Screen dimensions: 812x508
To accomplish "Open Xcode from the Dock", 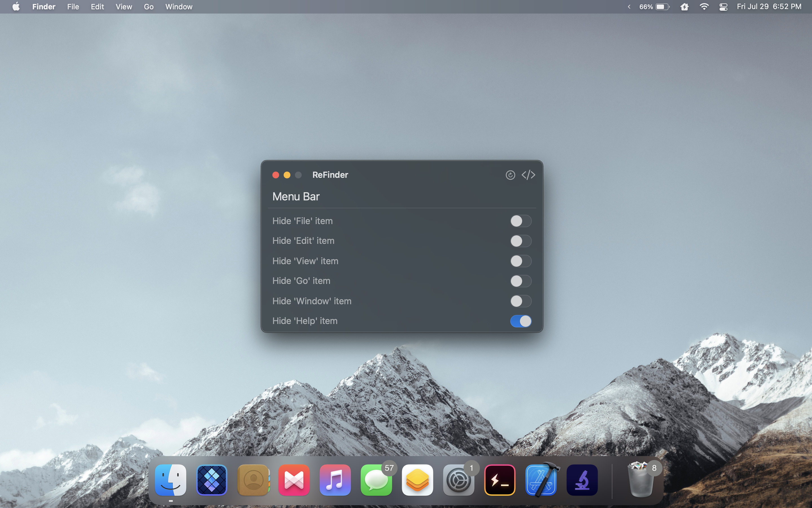I will point(541,480).
